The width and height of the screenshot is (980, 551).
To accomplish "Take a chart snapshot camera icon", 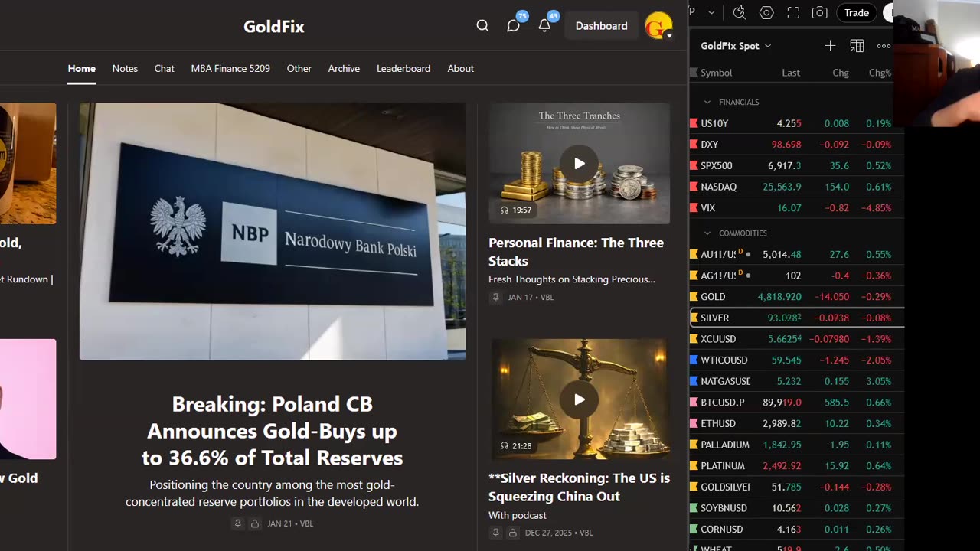I will (x=819, y=12).
